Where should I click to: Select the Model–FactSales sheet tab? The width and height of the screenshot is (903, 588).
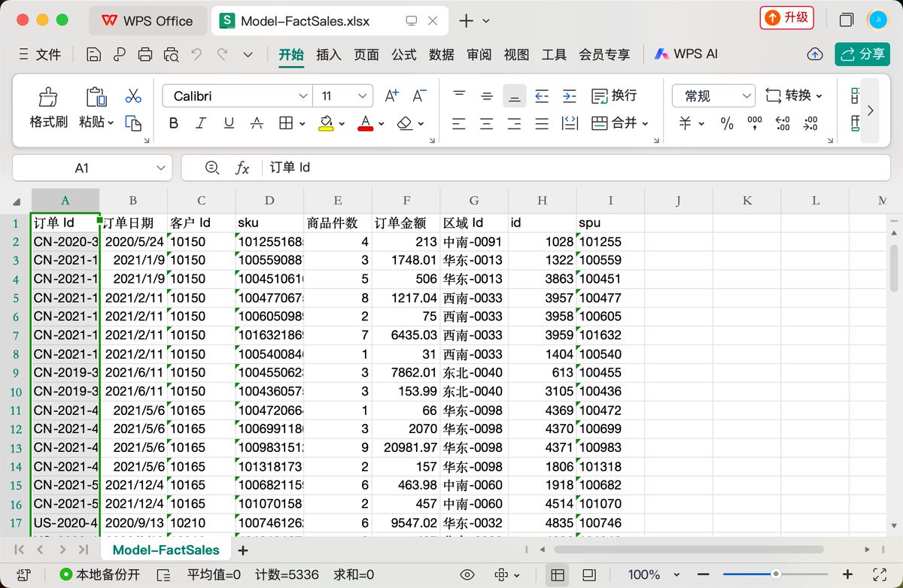point(166,550)
